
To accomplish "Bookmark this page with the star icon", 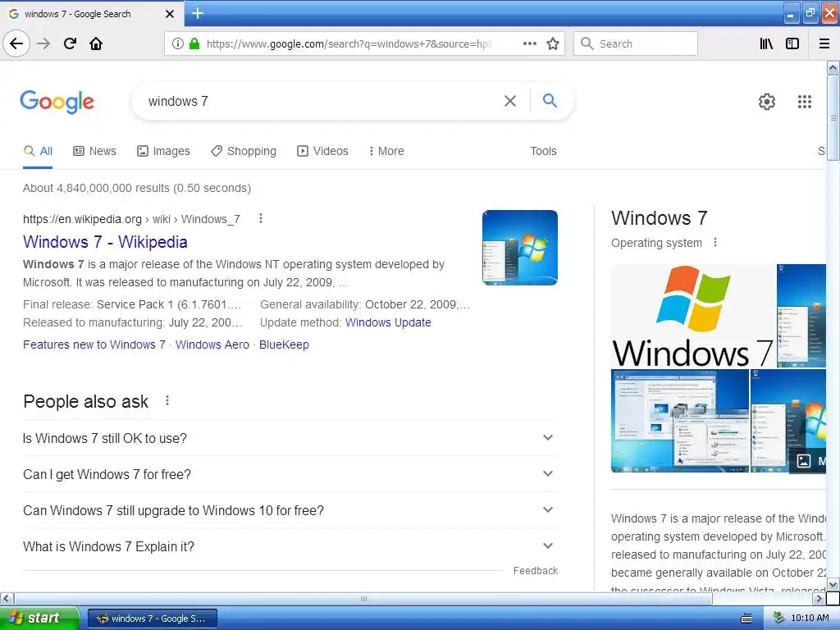I will coord(553,43).
